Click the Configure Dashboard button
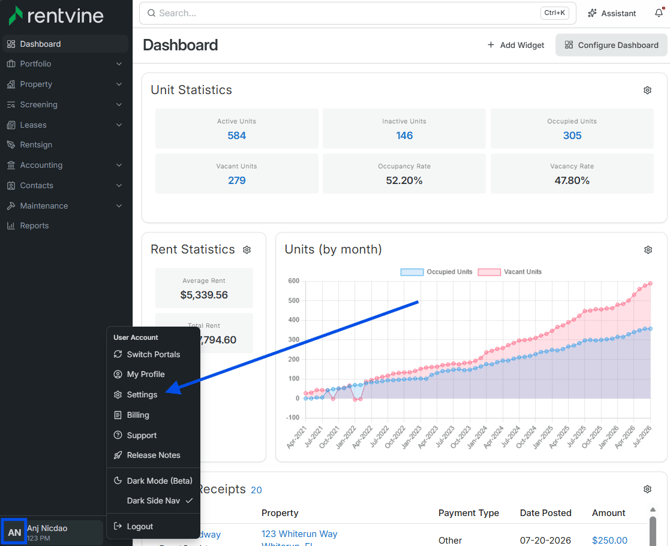 (x=611, y=45)
